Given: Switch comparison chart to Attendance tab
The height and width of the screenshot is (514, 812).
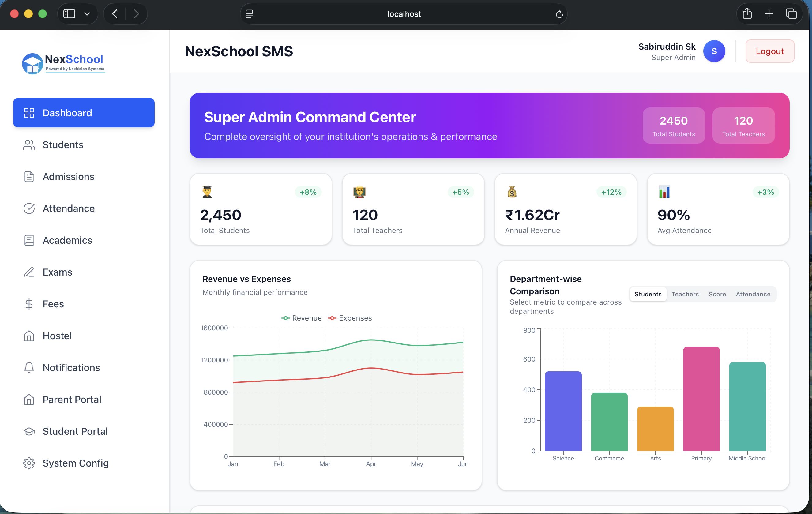Looking at the screenshot, I should coord(753,294).
